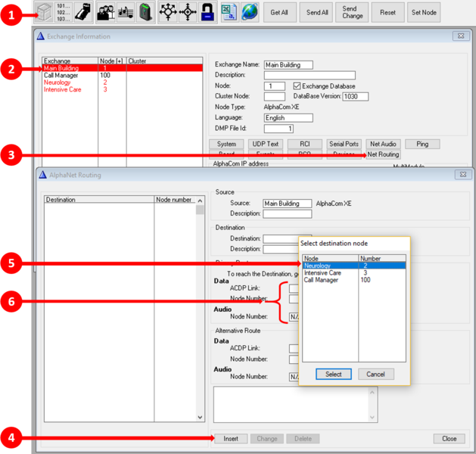
Task: Click the Node number column header
Action: 176,200
